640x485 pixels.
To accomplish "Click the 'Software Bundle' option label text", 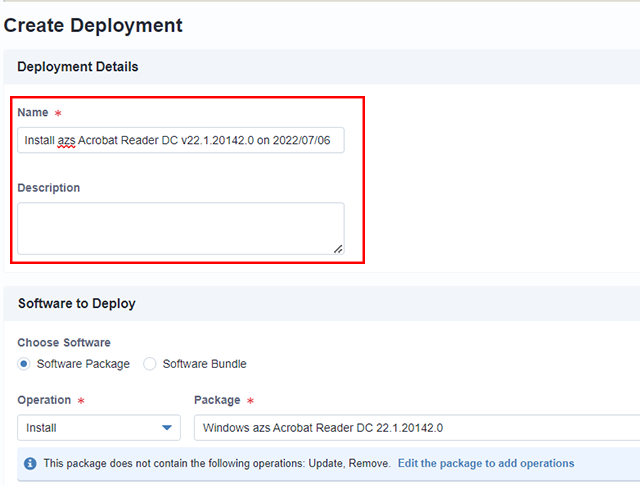I will pos(204,364).
